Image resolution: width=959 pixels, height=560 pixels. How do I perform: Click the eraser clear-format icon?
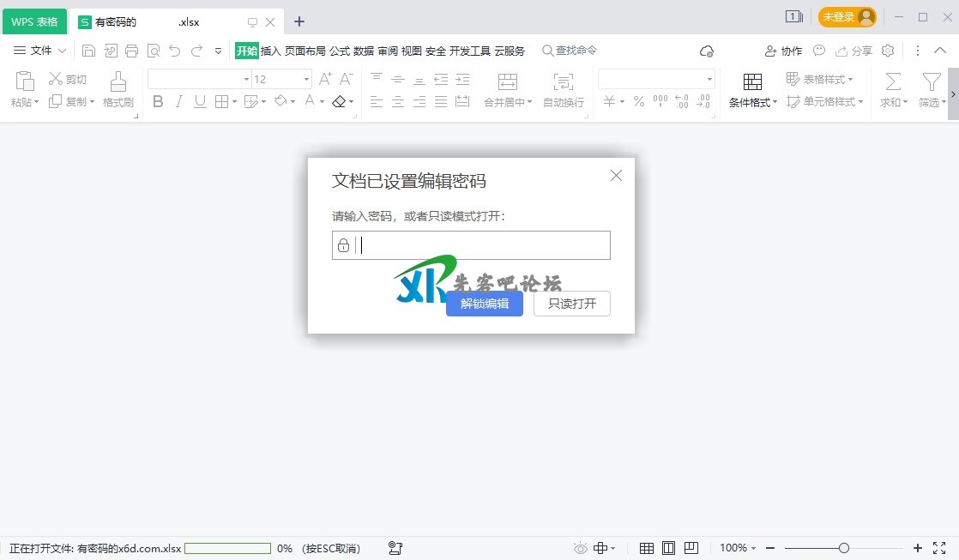(x=339, y=101)
